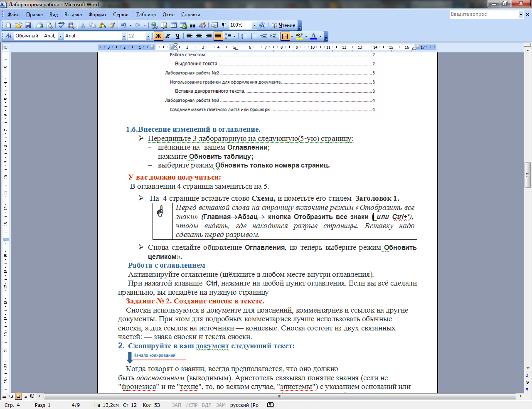Run the spelling and grammar check

coord(62,25)
